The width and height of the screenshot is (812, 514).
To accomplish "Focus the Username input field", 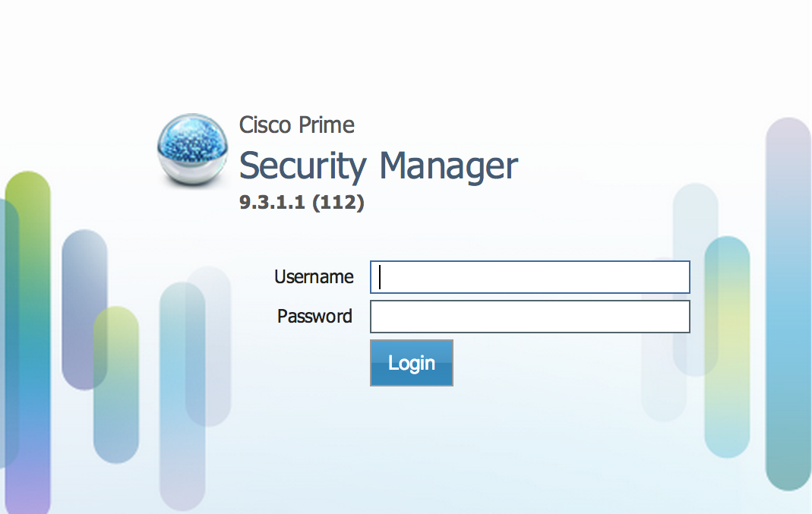I will (x=529, y=277).
